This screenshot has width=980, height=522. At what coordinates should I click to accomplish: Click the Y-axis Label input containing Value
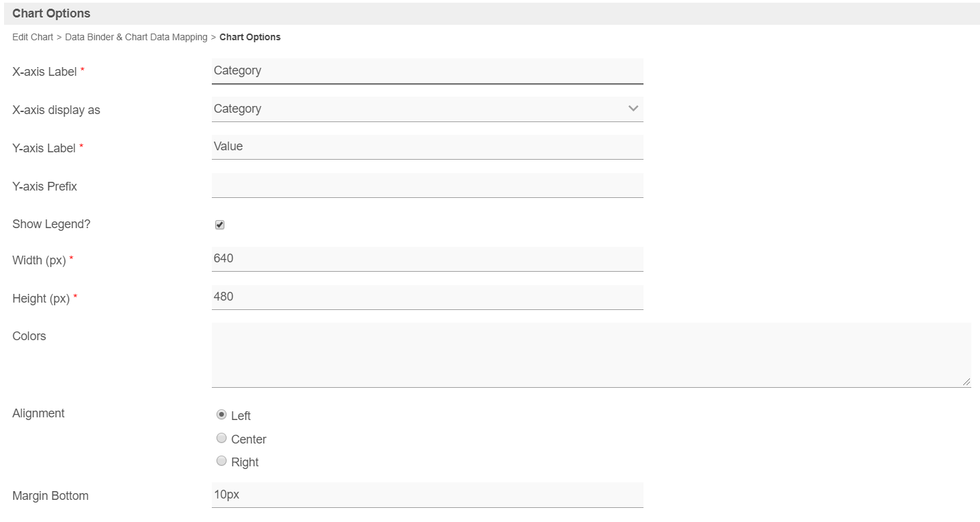pos(427,147)
